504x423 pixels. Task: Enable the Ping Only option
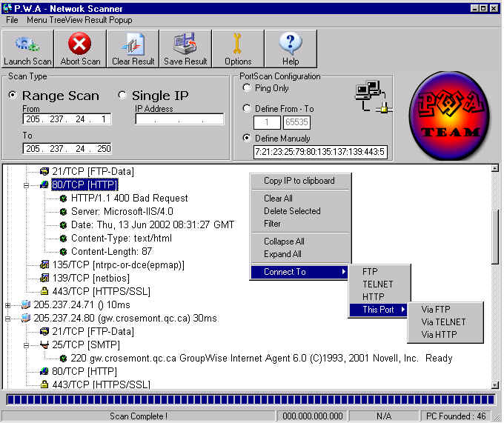[248, 88]
